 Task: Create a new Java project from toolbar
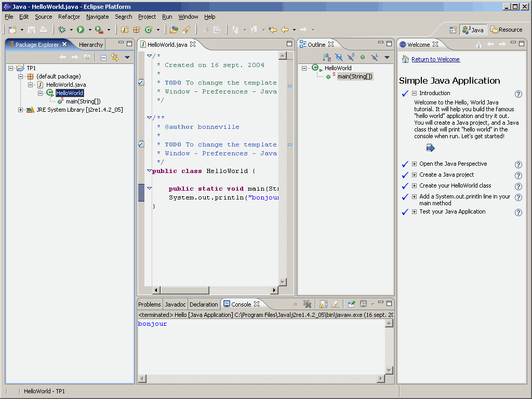(x=125, y=30)
